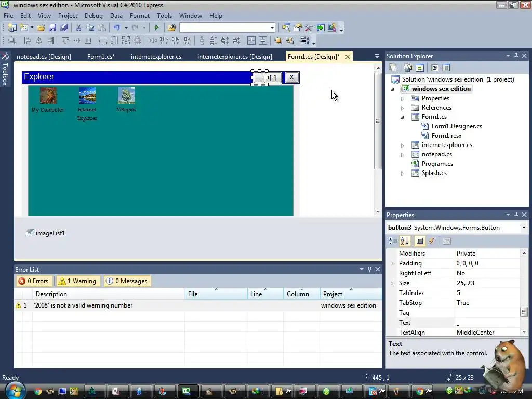
Task: Open the Debug menu
Action: pos(94,16)
